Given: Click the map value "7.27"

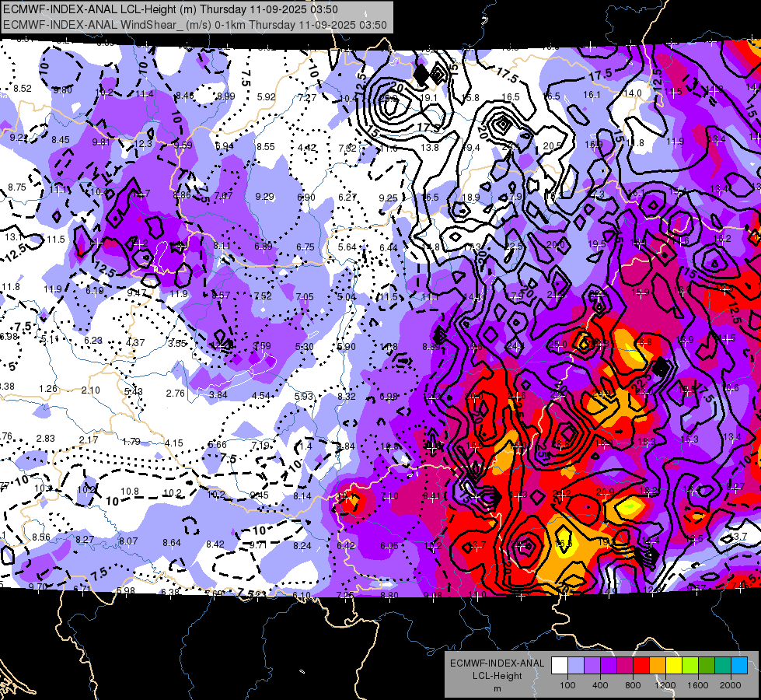Looking at the screenshot, I should (x=307, y=98).
